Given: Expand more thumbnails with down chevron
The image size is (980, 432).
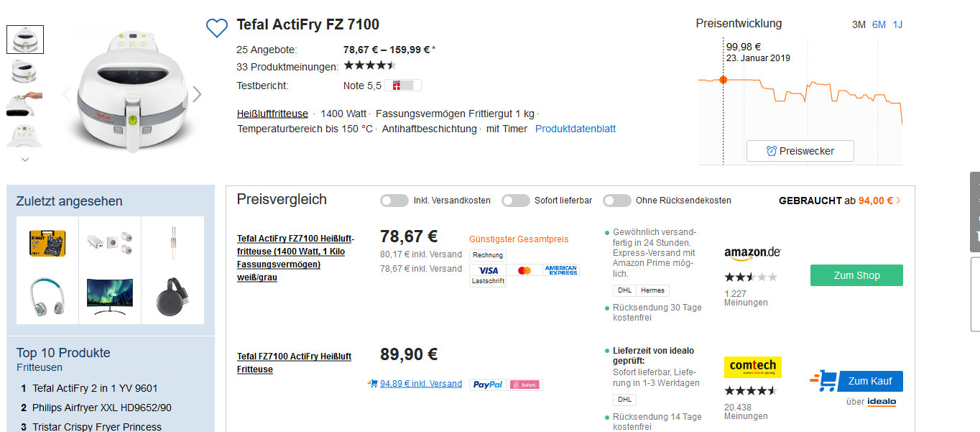Looking at the screenshot, I should 25,159.
